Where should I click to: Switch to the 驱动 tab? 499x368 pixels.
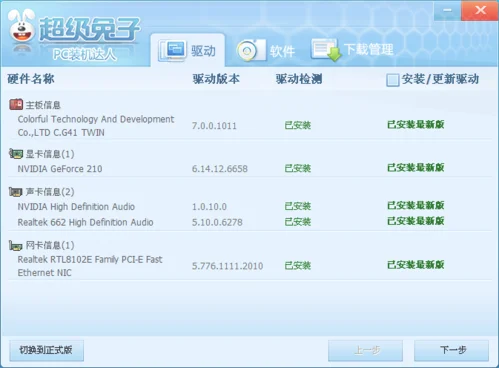pos(188,51)
